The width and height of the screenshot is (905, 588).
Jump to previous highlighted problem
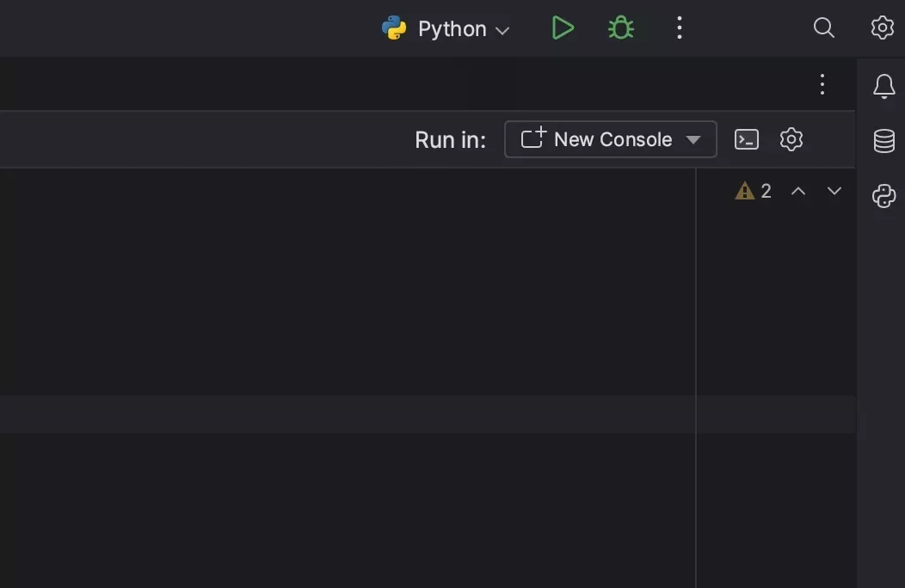(x=798, y=191)
